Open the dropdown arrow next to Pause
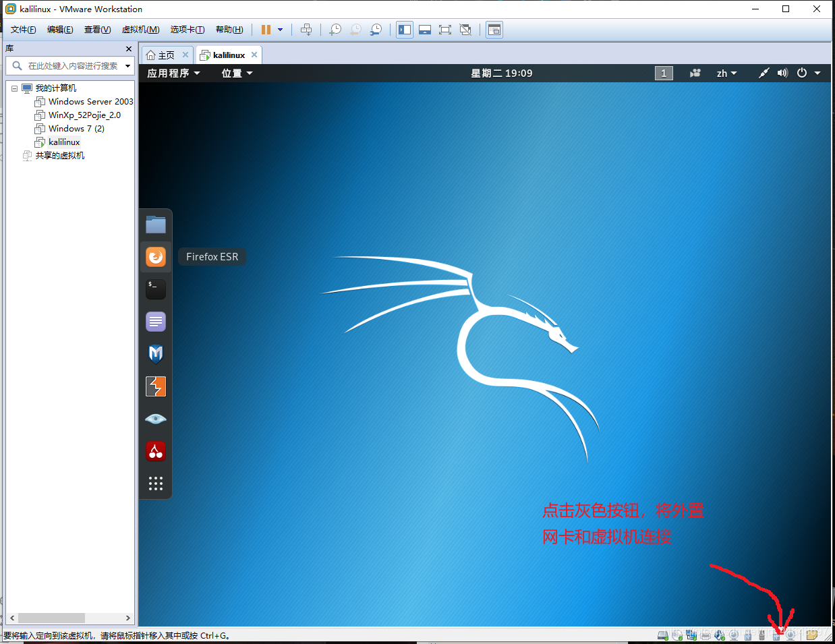 [280, 30]
